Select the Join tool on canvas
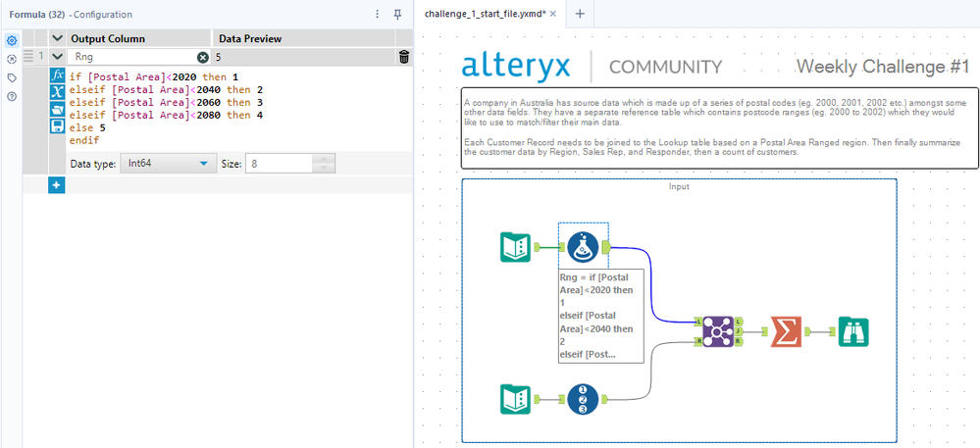Viewport: 980px width, 448px height. tap(717, 331)
